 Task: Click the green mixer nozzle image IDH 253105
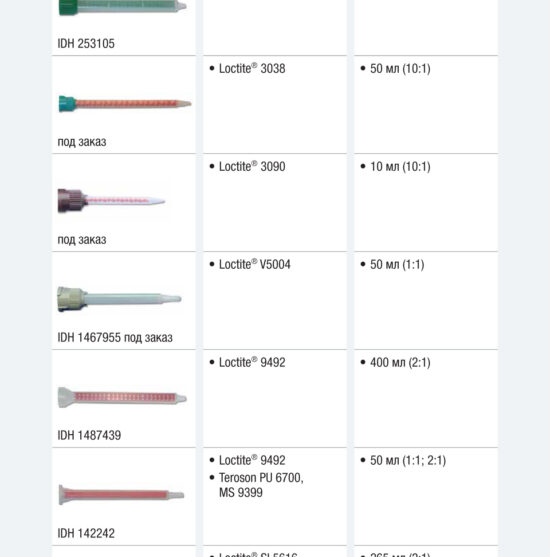122,7
